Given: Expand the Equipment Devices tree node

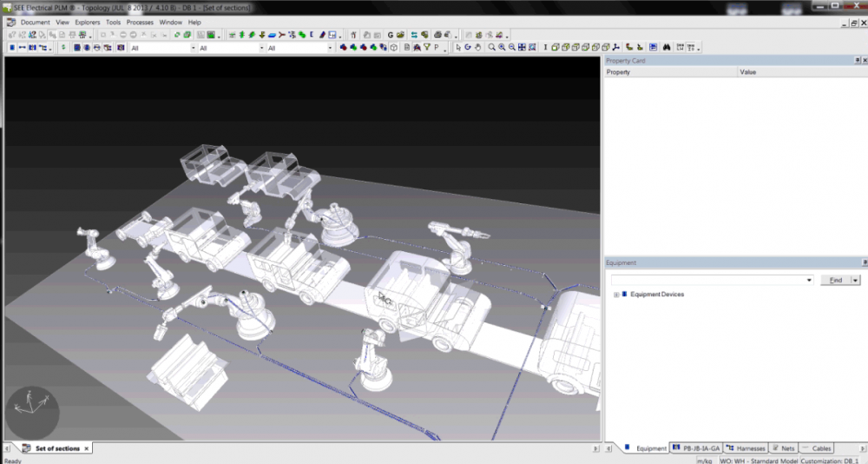Looking at the screenshot, I should pyautogui.click(x=616, y=295).
